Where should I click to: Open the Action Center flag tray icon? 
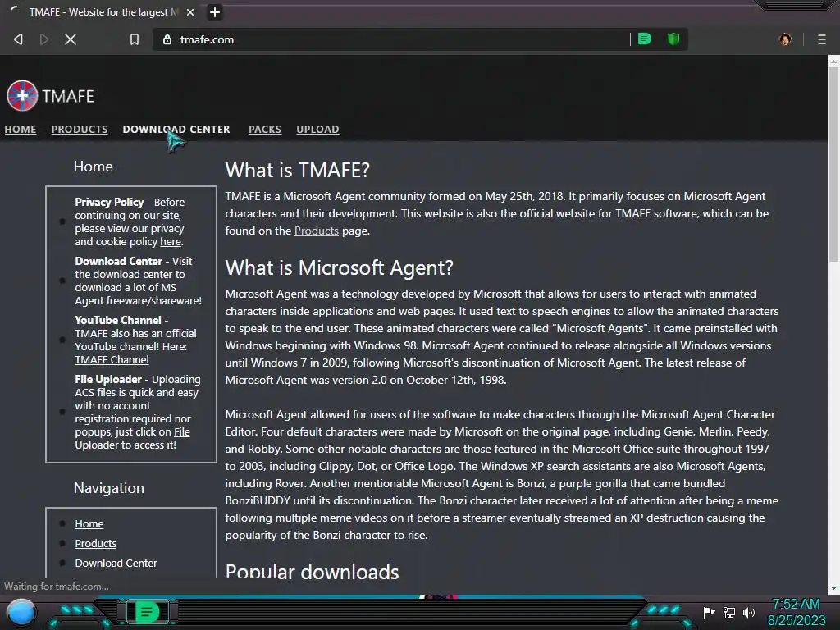click(709, 612)
